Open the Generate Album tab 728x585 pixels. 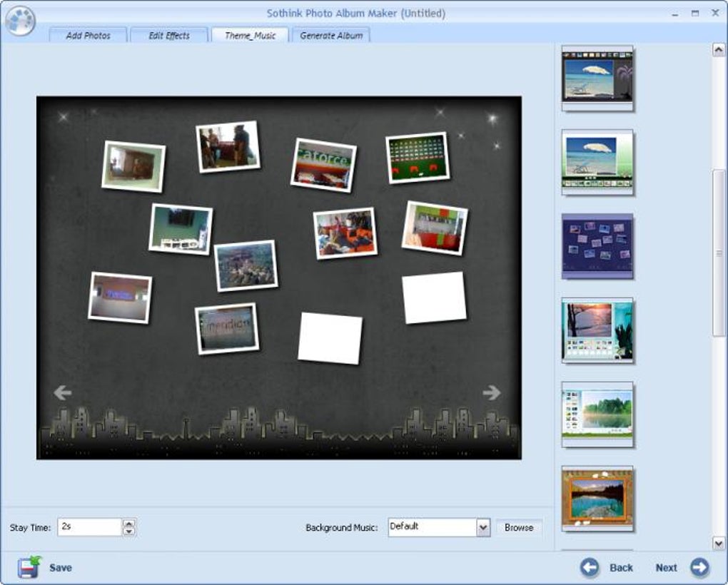pos(331,35)
